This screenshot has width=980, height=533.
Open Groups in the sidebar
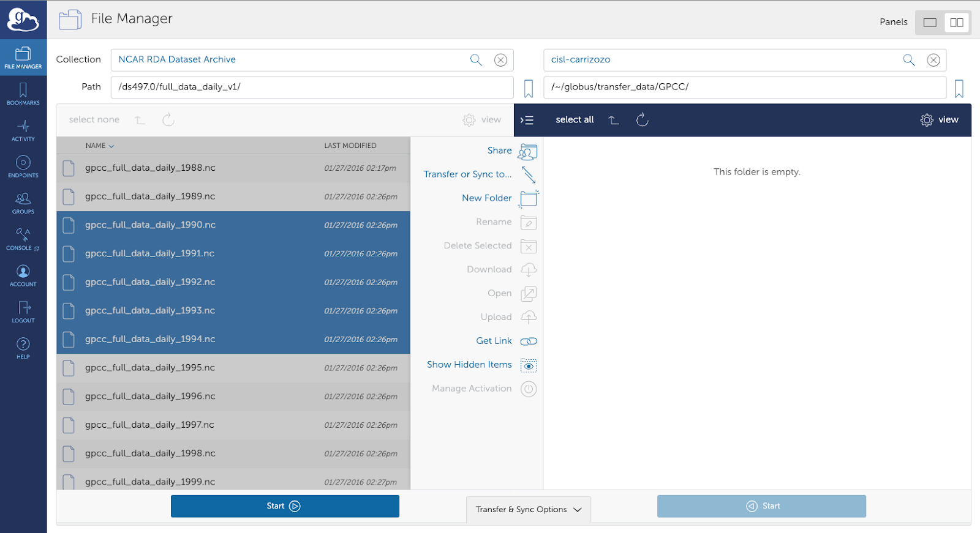coord(23,203)
